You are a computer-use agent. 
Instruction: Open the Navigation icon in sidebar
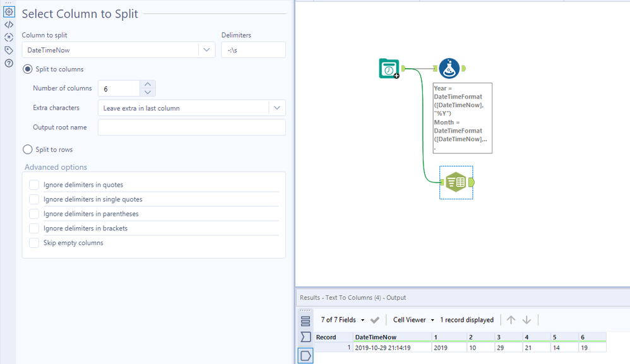[9, 37]
